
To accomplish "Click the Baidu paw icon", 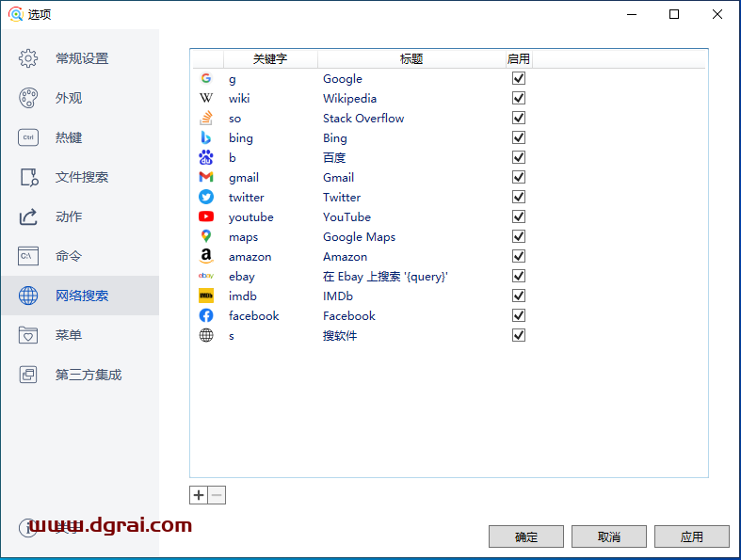I will pyautogui.click(x=206, y=158).
